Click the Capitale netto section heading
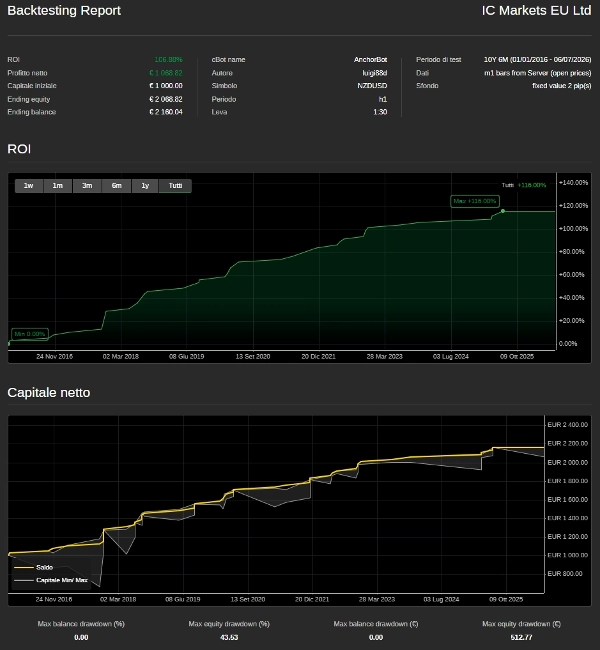This screenshot has width=600, height=650. coord(49,392)
